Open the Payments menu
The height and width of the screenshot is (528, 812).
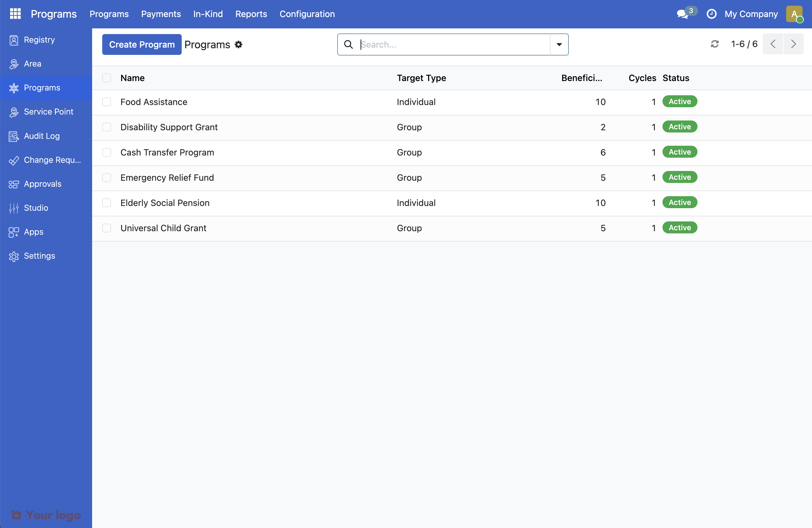pos(161,14)
